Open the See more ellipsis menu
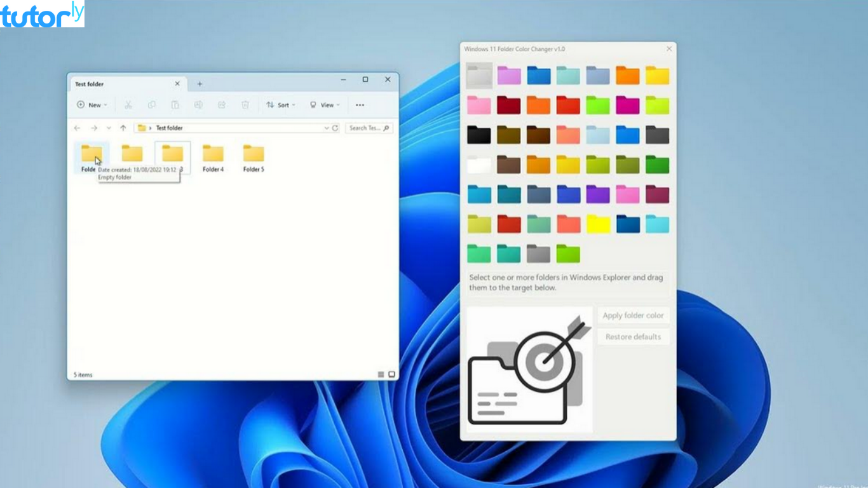Viewport: 868px width, 488px height. [x=360, y=105]
